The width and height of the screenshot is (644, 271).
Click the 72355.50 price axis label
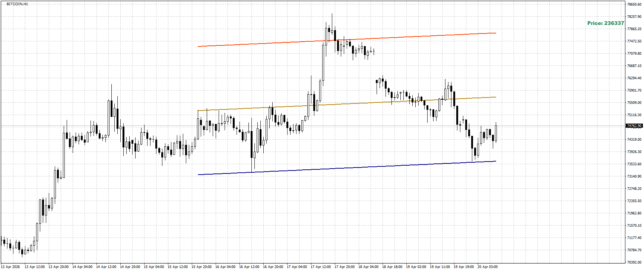click(x=634, y=201)
